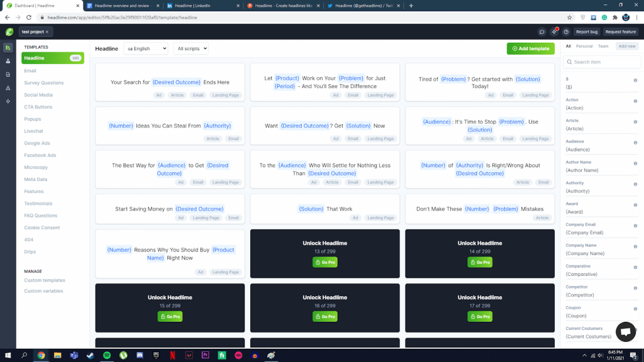The height and width of the screenshot is (362, 644).
Task: Bookmark this page with the star icon
Action: tap(569, 18)
